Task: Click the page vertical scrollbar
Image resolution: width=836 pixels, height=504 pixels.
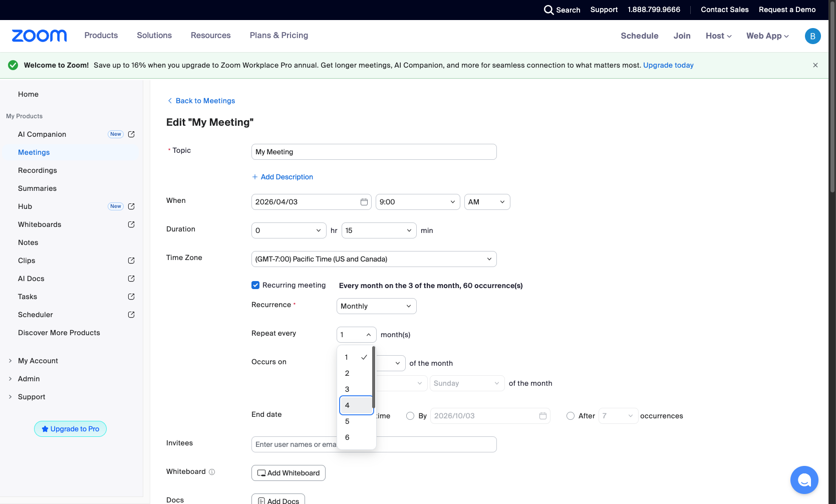Action: click(832, 98)
